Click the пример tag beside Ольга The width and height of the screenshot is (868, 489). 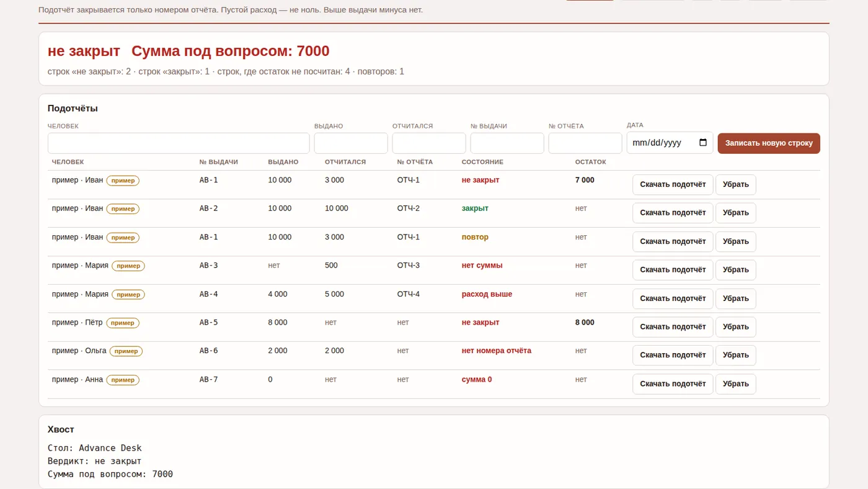[x=126, y=351]
